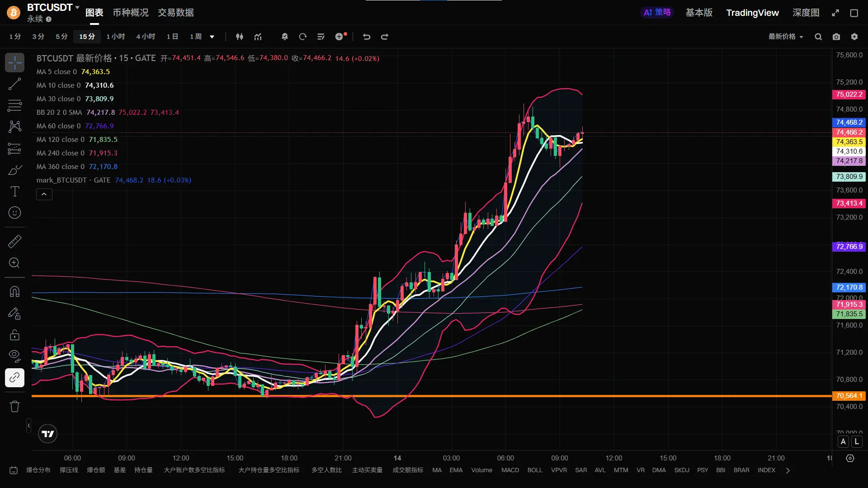Switch to the 币种概况 tab
Screen dimensions: 868x488
tap(131, 13)
